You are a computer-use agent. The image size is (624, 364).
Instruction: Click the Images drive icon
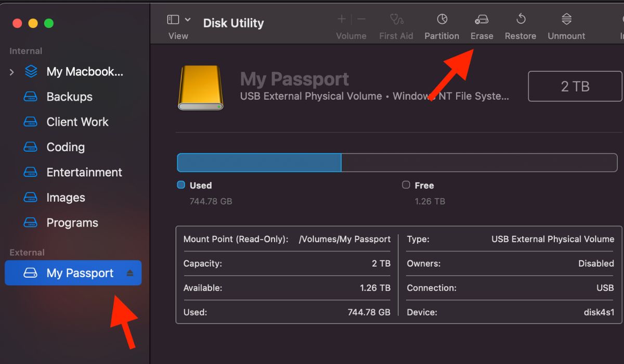tap(31, 198)
